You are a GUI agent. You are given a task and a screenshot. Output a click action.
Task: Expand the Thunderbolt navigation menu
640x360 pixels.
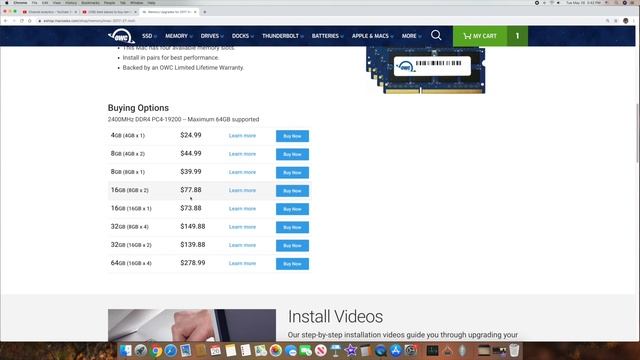[282, 36]
